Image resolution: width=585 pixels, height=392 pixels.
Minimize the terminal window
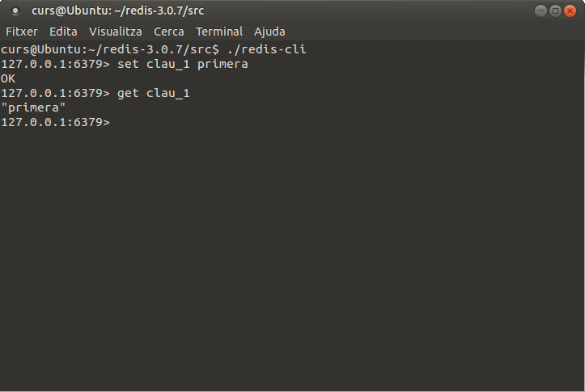coord(540,11)
